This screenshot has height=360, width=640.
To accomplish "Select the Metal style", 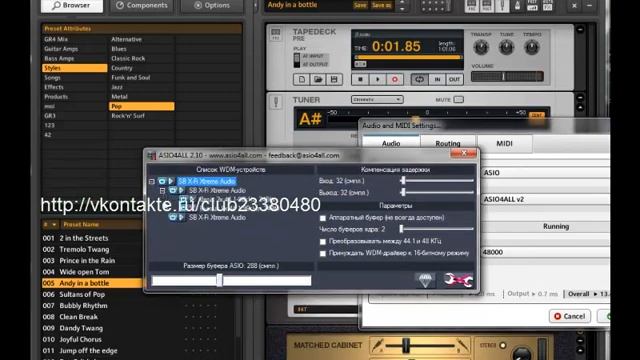I will (120, 97).
